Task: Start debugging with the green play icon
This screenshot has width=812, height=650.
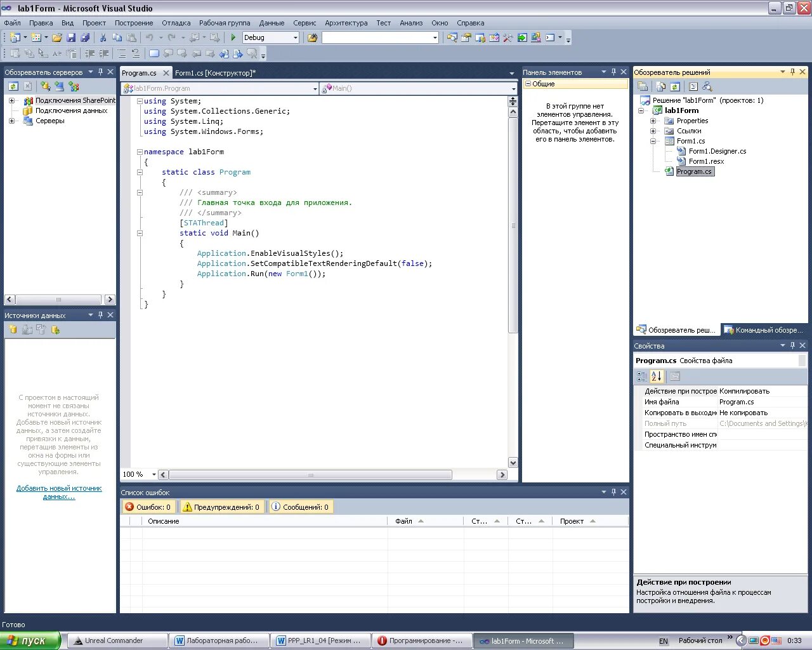Action: 233,37
